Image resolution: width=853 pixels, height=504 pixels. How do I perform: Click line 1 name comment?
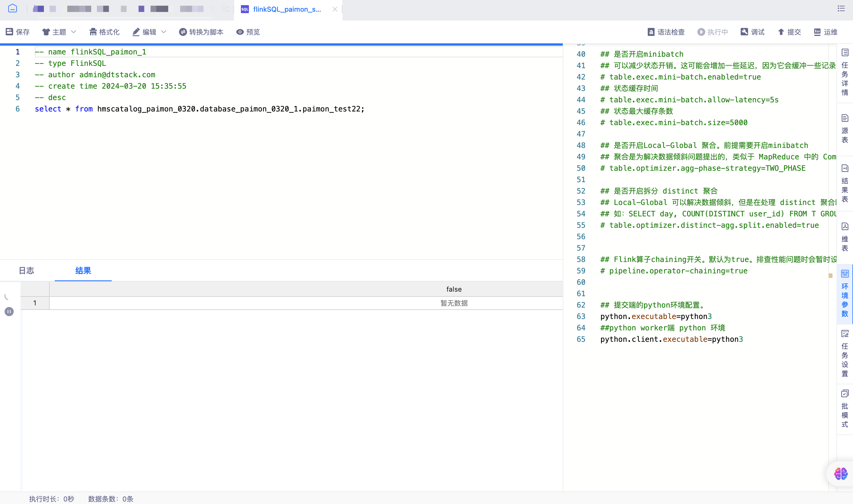[90, 52]
